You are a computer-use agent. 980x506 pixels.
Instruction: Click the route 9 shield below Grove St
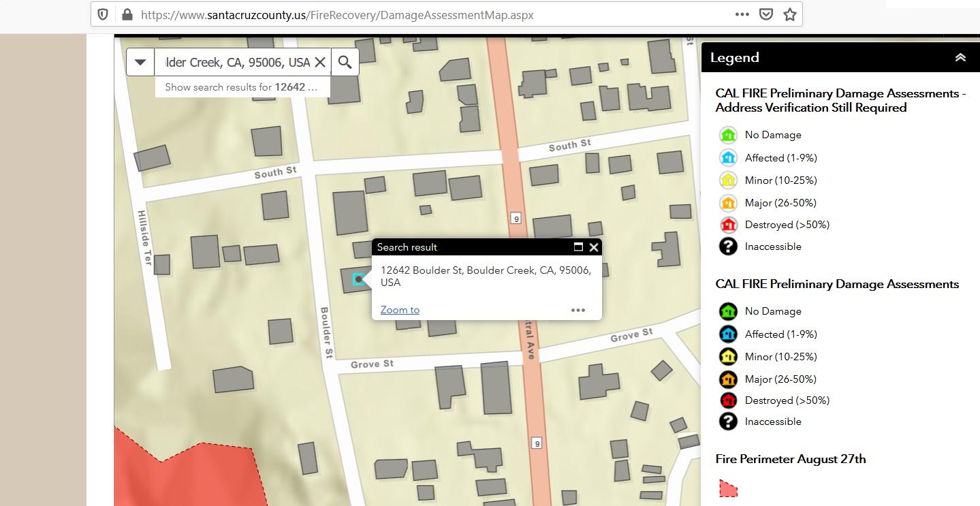[537, 443]
